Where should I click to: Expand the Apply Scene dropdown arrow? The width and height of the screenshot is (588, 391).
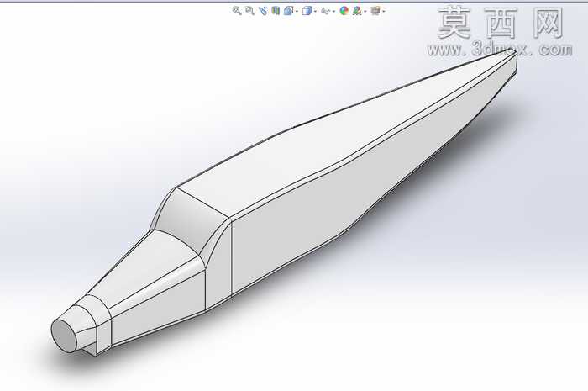point(365,11)
